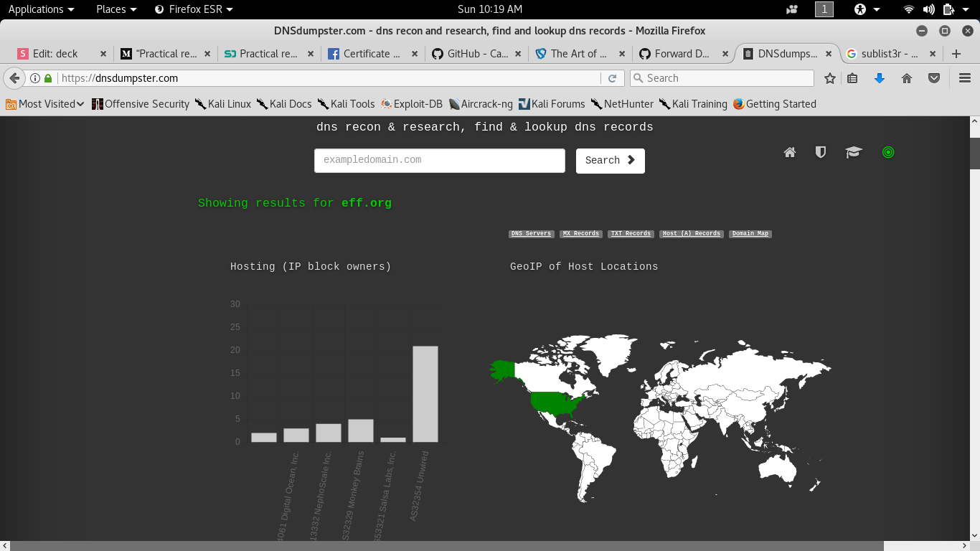The width and height of the screenshot is (980, 551).
Task: Jump to DNS Servers section
Action: [x=531, y=234]
